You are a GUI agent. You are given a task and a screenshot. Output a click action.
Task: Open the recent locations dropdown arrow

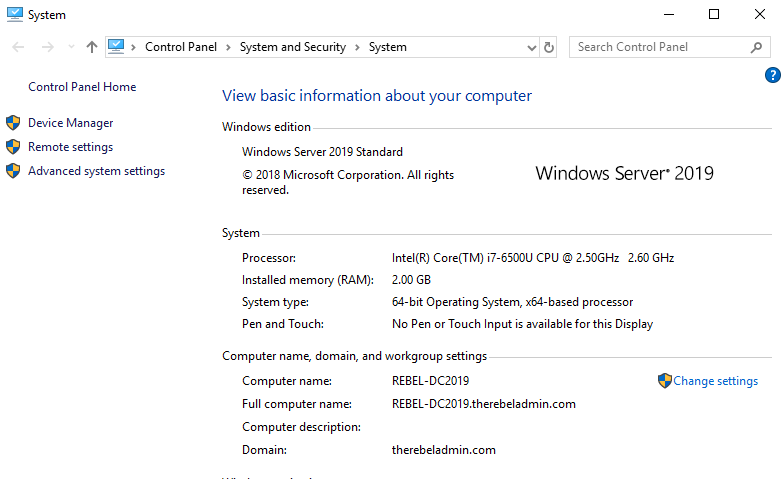coord(71,47)
